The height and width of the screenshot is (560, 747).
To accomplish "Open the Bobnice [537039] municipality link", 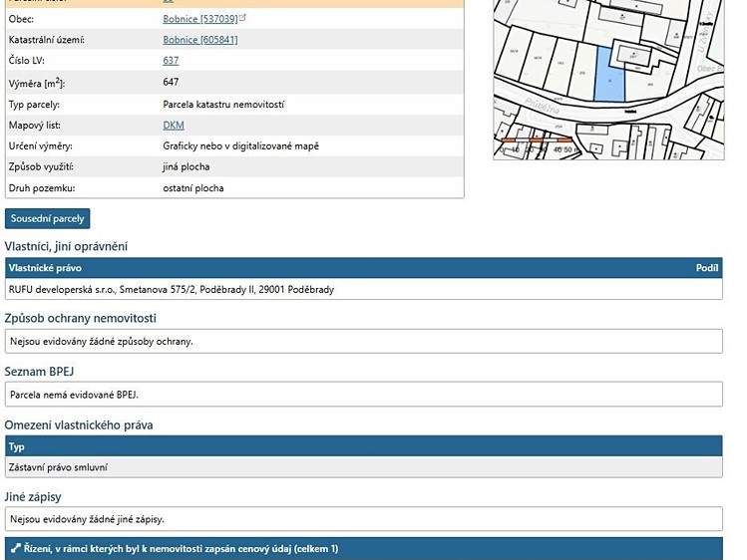I will (200, 19).
